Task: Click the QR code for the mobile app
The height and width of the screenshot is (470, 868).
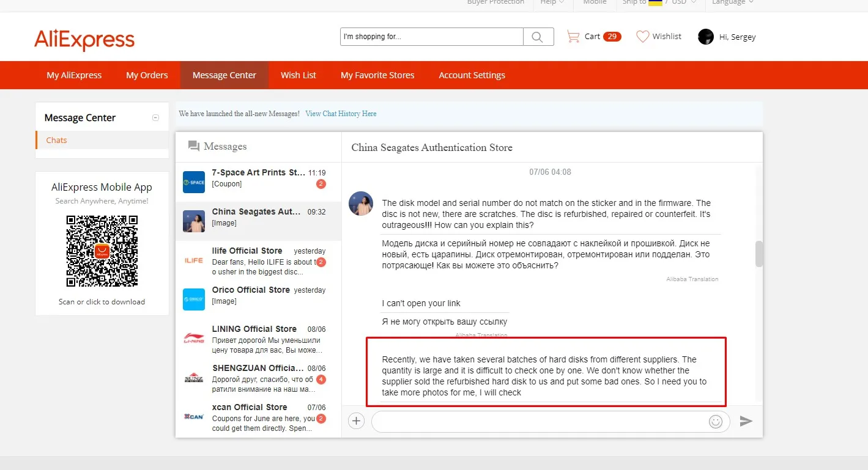Action: (102, 251)
